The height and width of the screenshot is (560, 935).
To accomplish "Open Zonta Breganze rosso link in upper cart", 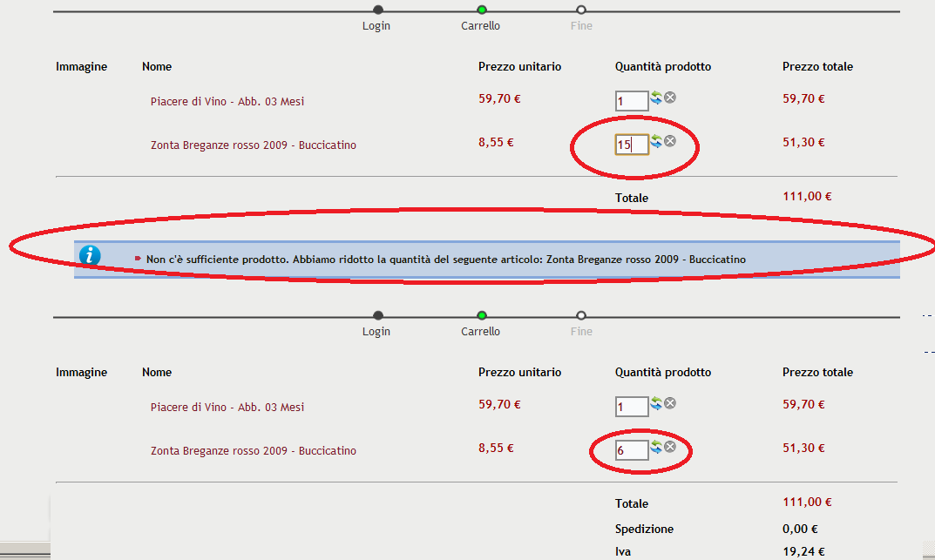I will point(253,145).
